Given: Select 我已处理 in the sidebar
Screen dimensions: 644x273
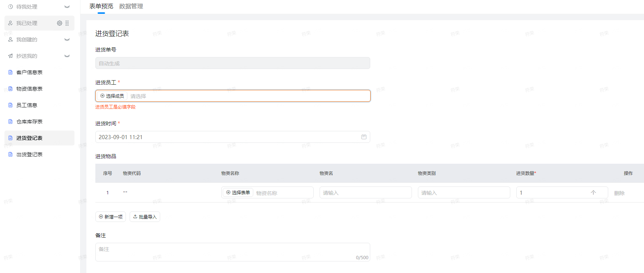Looking at the screenshot, I should pos(39,23).
